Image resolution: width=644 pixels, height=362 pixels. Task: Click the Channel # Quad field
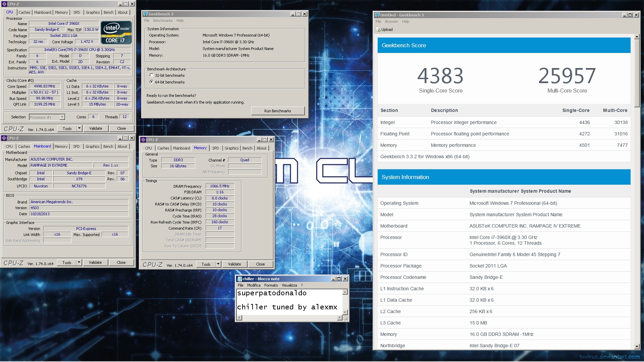[245, 160]
